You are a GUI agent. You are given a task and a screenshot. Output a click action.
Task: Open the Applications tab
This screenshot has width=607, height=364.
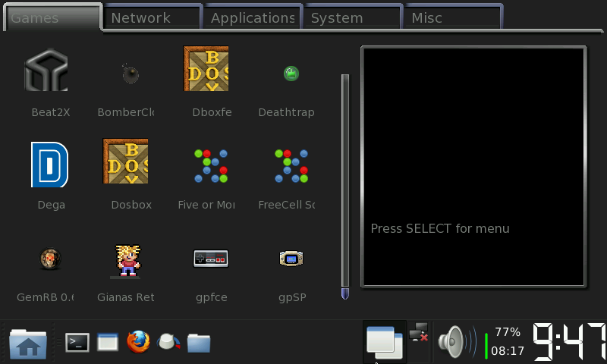pos(252,18)
